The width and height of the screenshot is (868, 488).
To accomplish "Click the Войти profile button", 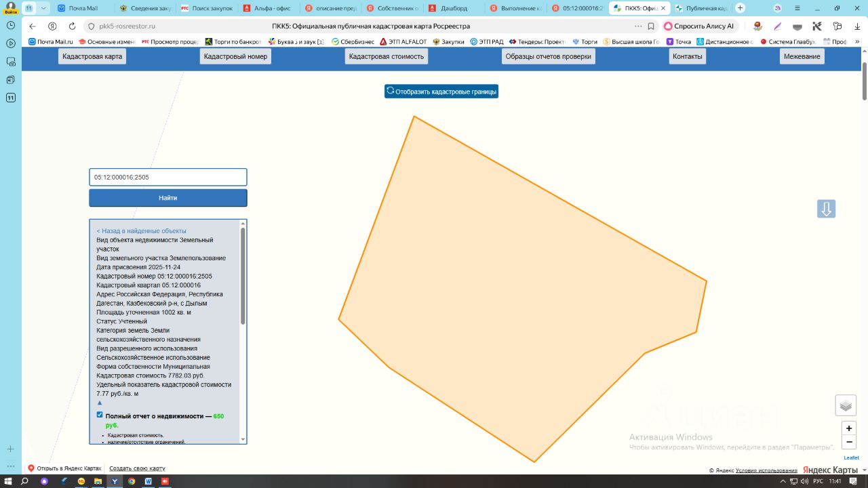I will [11, 7].
